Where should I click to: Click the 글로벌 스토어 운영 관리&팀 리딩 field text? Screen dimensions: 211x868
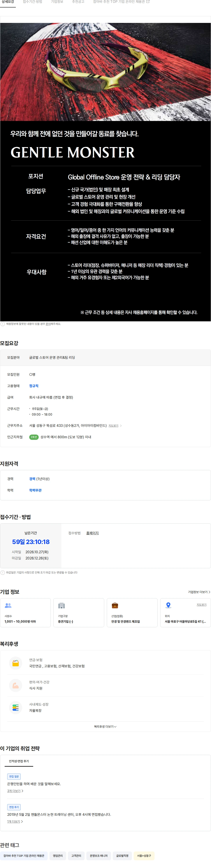[x=52, y=357]
